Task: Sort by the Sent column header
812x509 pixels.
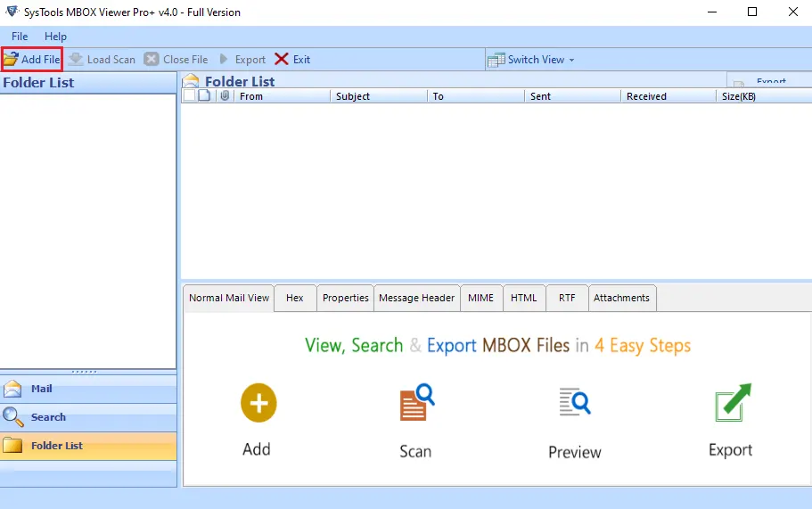Action: point(572,96)
